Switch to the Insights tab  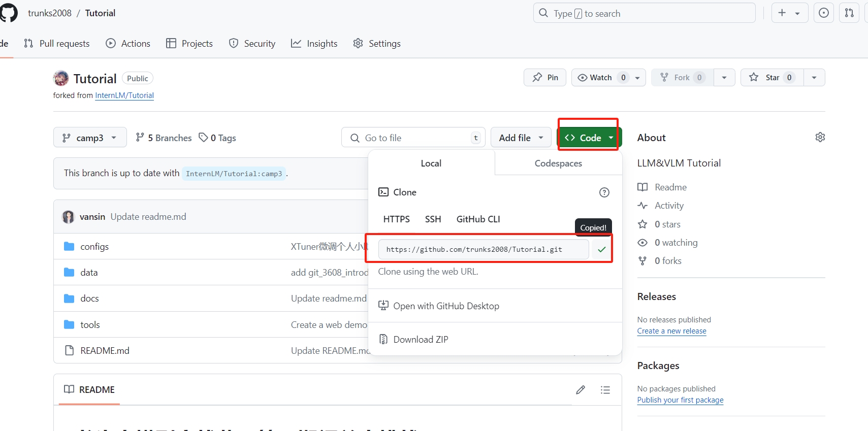click(314, 44)
